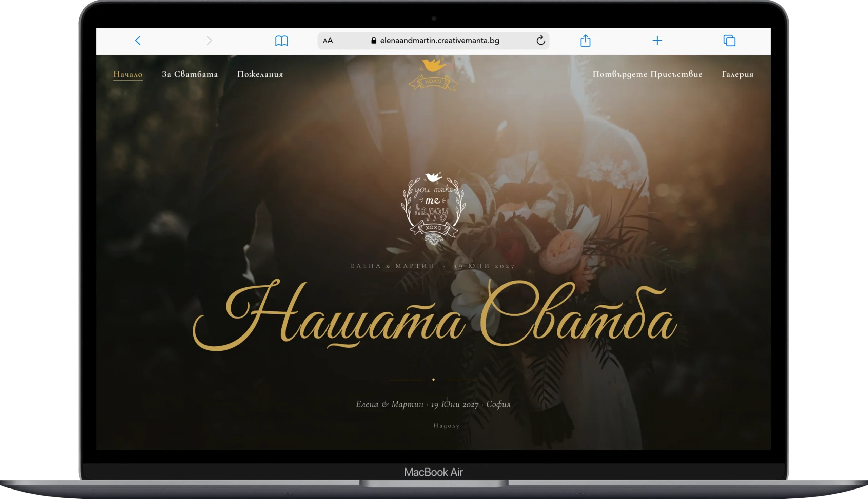Image resolution: width=868 pixels, height=499 pixels.
Task: Go back with the browser back arrow
Action: [138, 41]
